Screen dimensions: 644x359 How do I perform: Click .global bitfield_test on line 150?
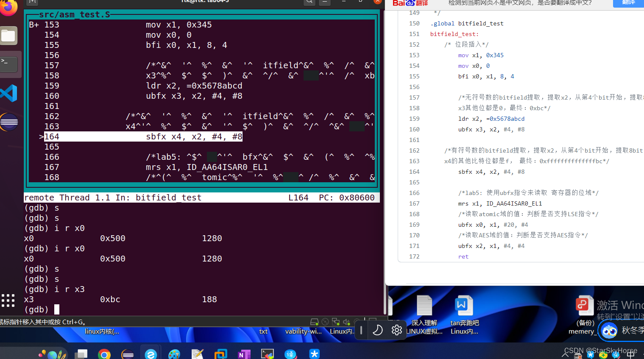467,23
